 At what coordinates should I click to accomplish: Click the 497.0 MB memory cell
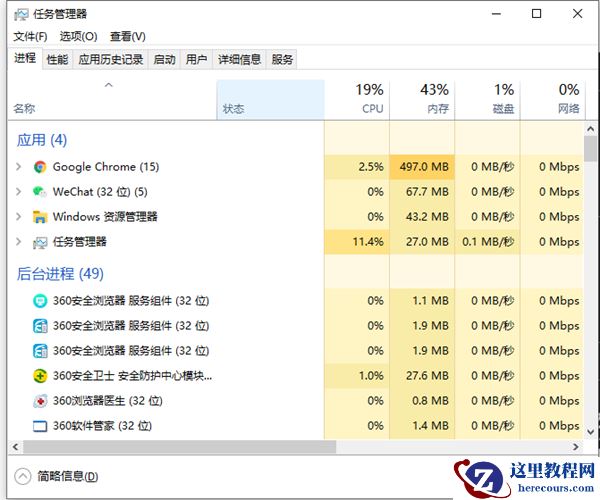422,167
